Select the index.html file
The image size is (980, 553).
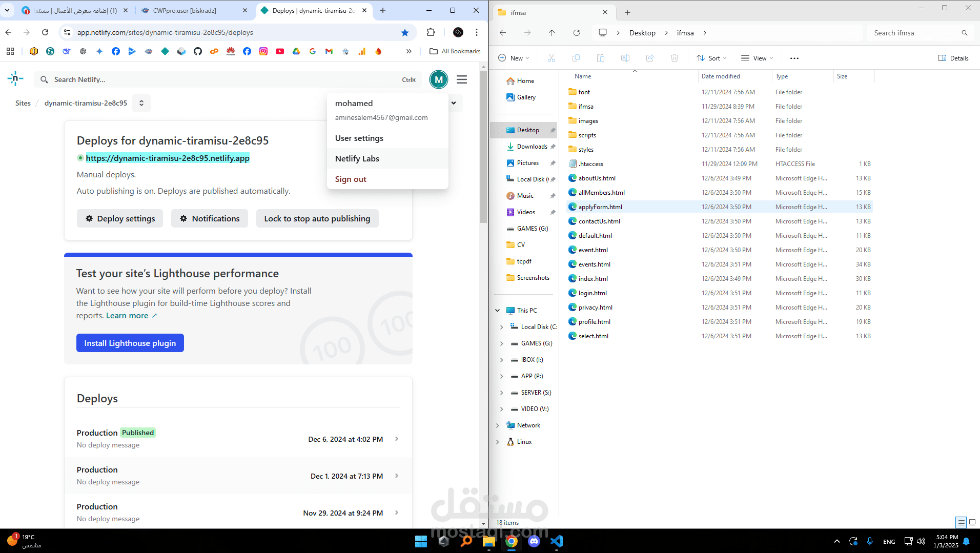[x=720, y=279]
